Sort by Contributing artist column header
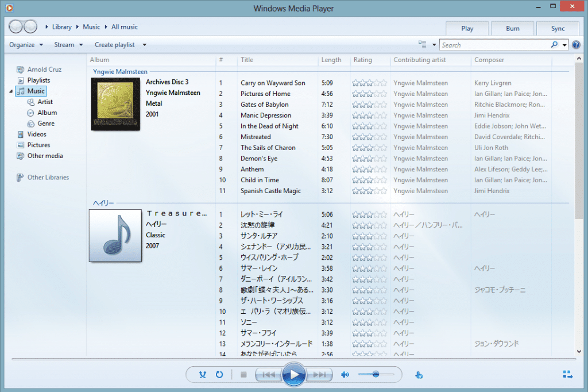The height and width of the screenshot is (392, 588). click(430, 60)
